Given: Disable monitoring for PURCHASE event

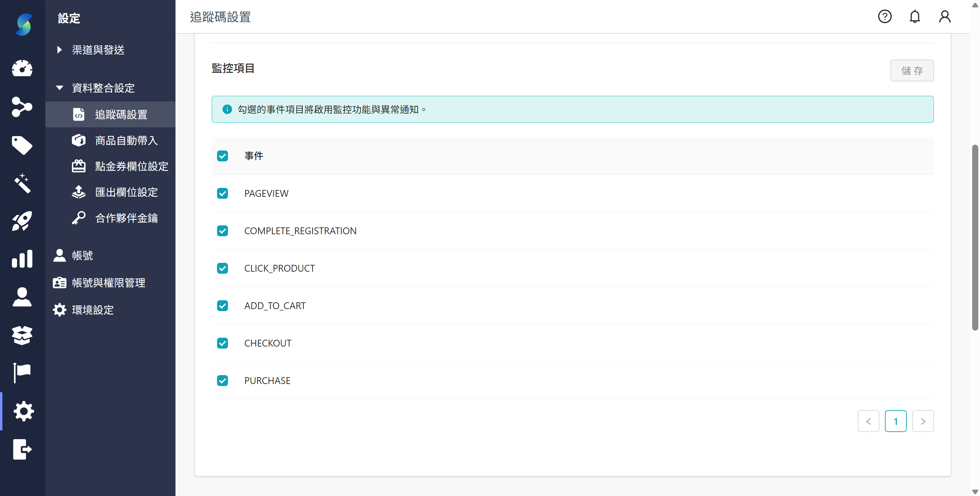Looking at the screenshot, I should [x=223, y=381].
